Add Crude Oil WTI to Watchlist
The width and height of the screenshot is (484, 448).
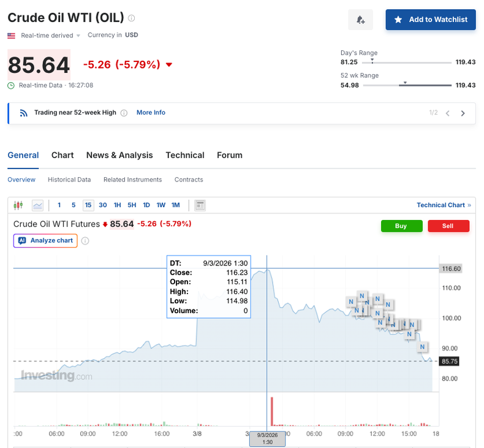pos(430,20)
